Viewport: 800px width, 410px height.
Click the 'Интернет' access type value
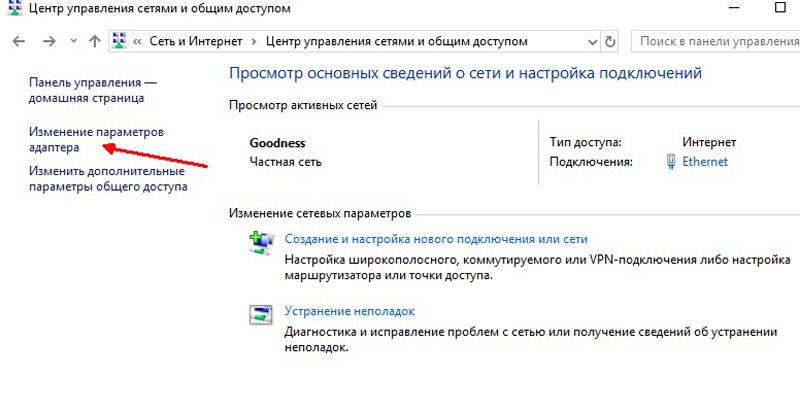[709, 142]
